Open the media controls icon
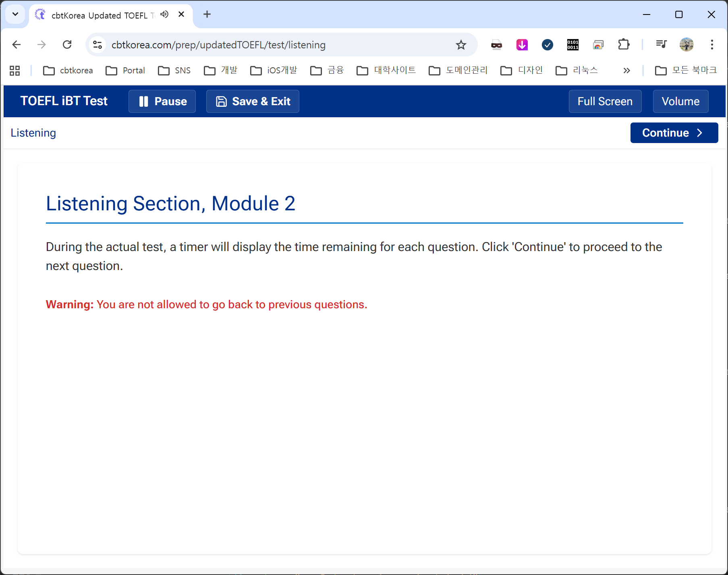This screenshot has height=575, width=728. click(661, 45)
